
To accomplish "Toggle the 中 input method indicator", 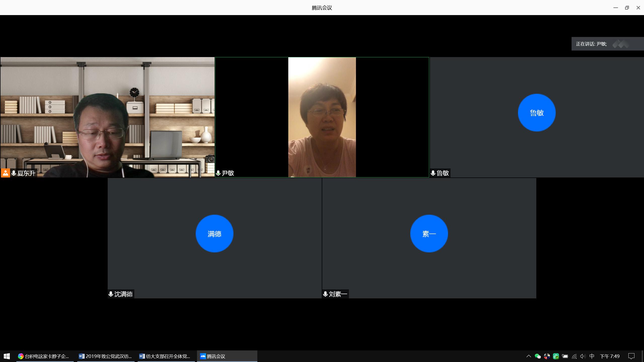I will (592, 356).
